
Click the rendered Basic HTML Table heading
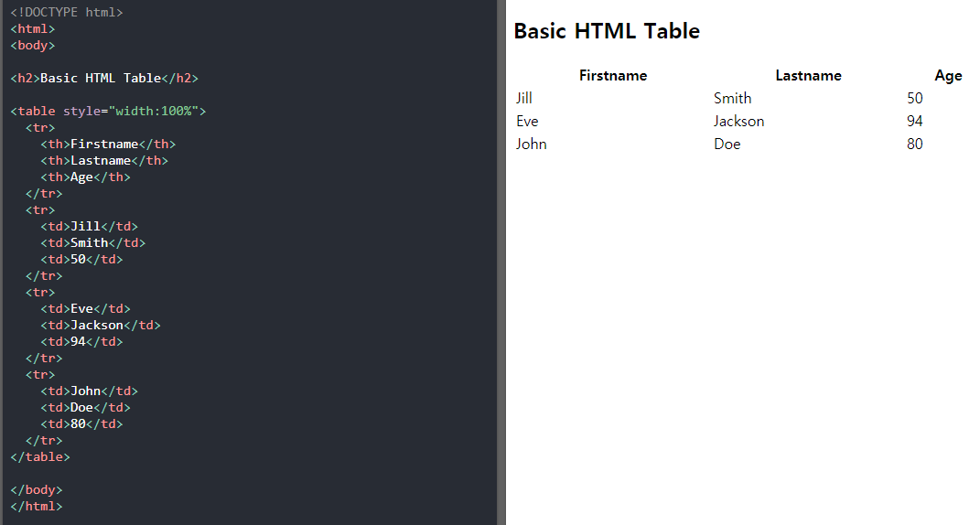pos(607,31)
